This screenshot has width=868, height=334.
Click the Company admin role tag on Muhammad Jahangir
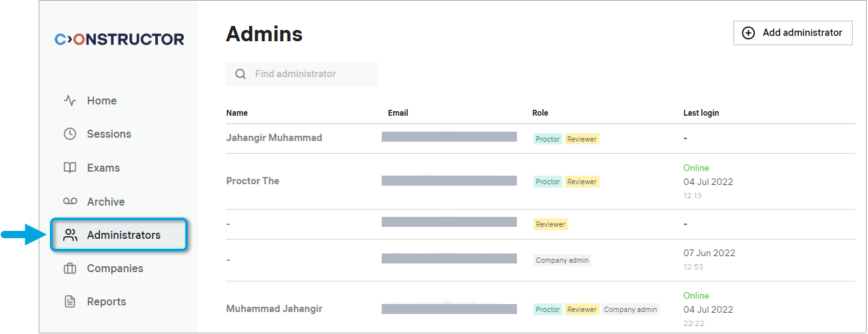tap(630, 309)
